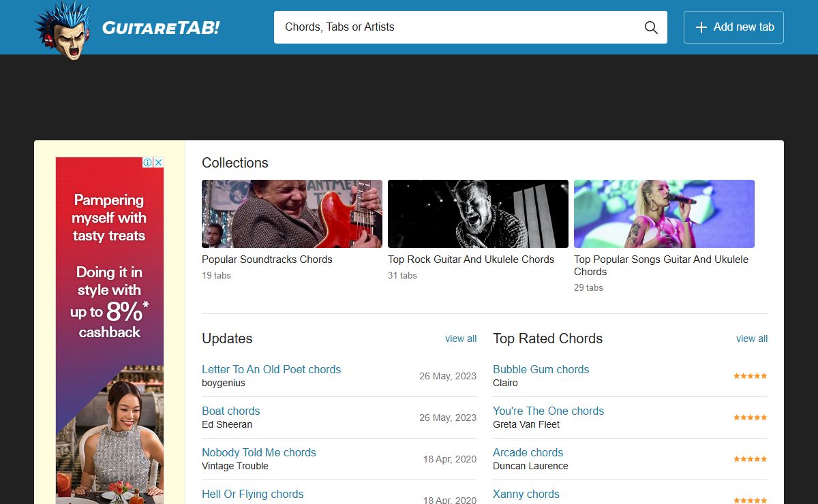This screenshot has width=818, height=504.
Task: Open Letter To An Old Poet chords
Action: coord(271,369)
